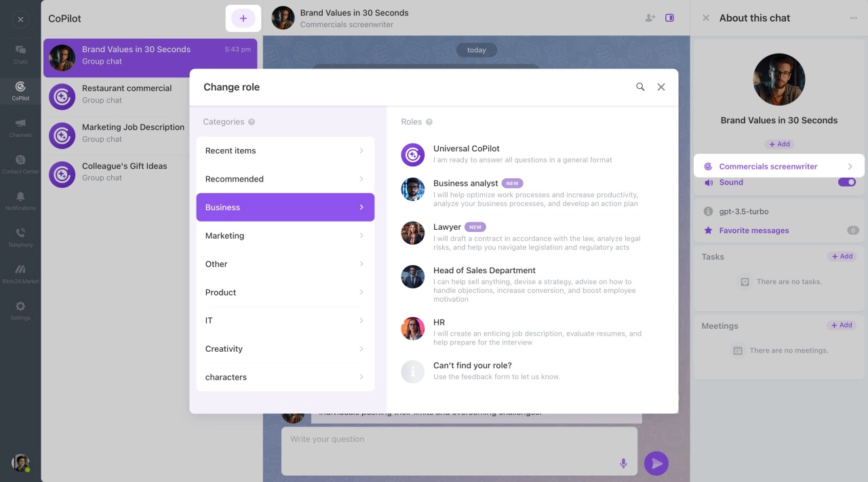Open the three-dot menu in About this chat
The image size is (868, 482).
click(x=853, y=18)
